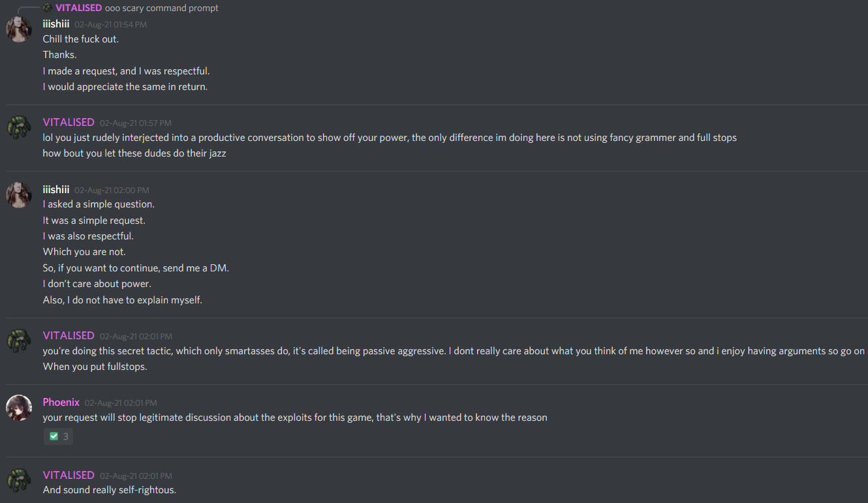868x503 pixels.
Task: Open VITALISED's avatar beside the "secret tactic" message
Action: coord(19,341)
